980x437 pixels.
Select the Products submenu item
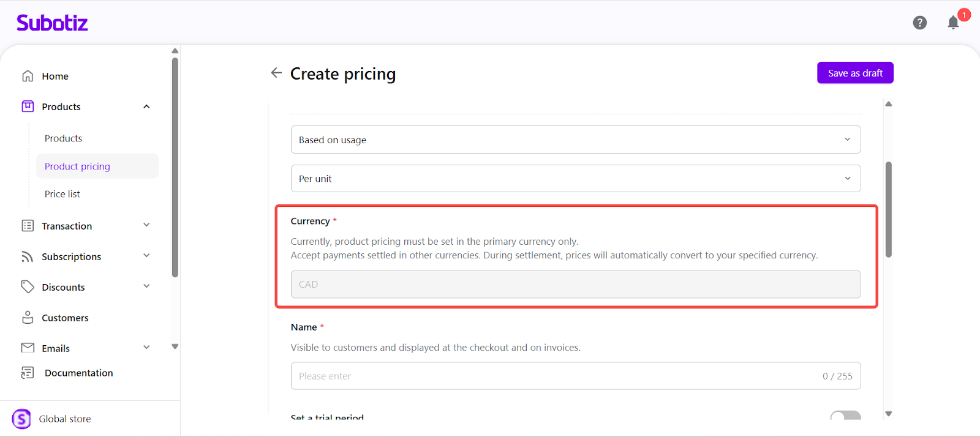tap(63, 138)
